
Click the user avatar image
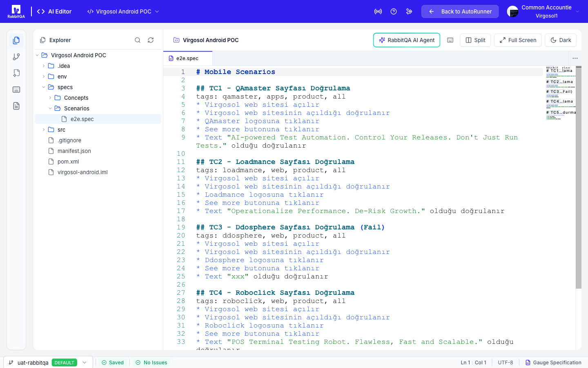coord(512,11)
